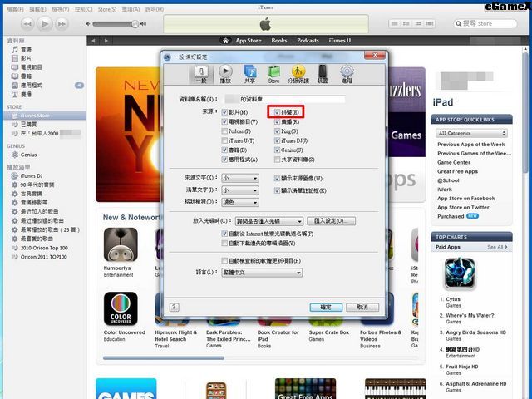
Task: Open the source text size dropdown
Action: click(240, 178)
